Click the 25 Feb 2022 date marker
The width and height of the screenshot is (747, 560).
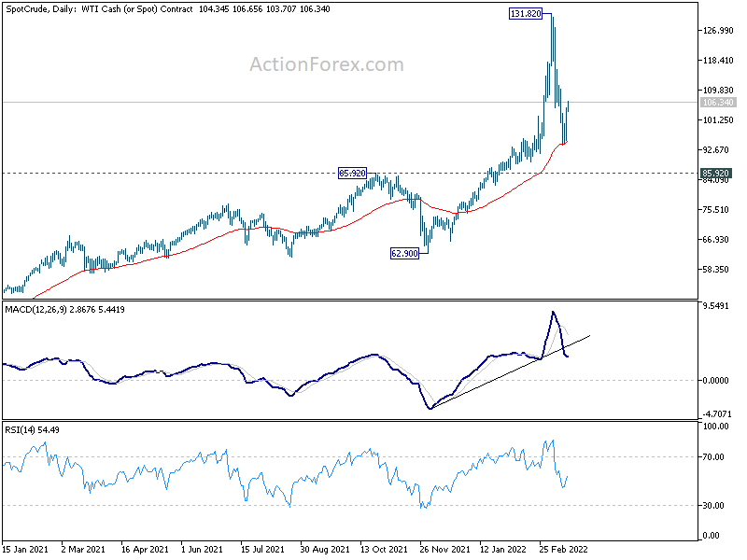[x=564, y=549]
